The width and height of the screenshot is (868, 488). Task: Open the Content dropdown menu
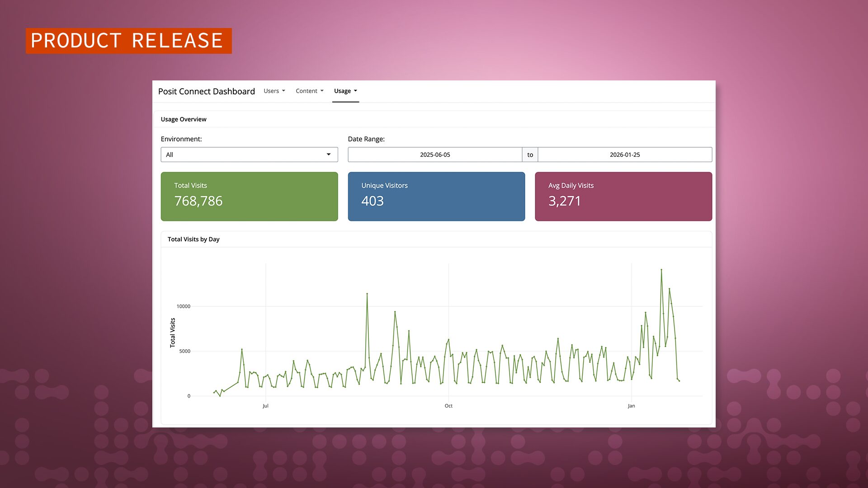pyautogui.click(x=309, y=91)
